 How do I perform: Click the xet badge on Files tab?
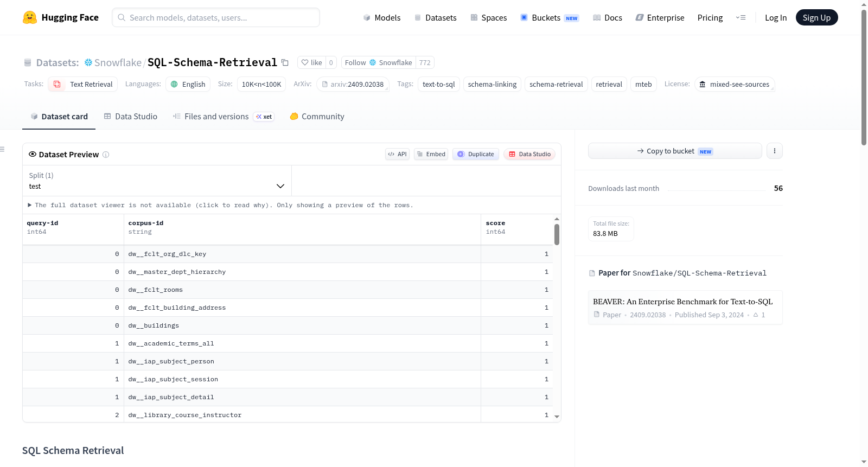click(264, 117)
